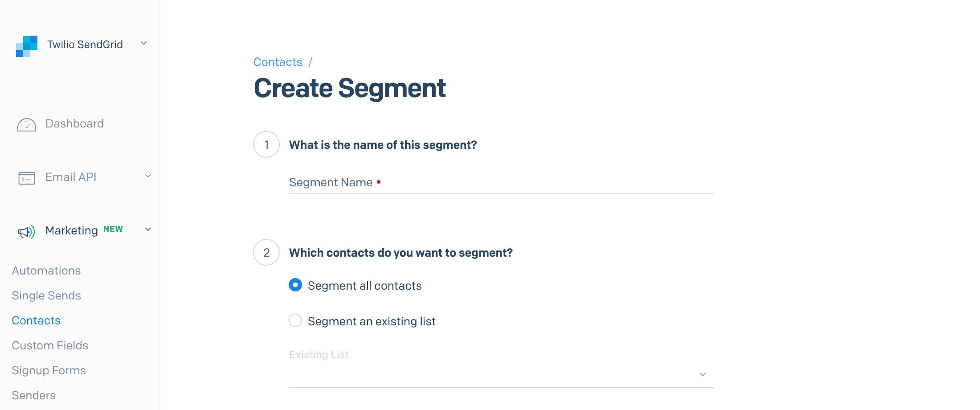The width and height of the screenshot is (980, 410).
Task: Collapse the Marketing section chevron
Action: (148, 229)
